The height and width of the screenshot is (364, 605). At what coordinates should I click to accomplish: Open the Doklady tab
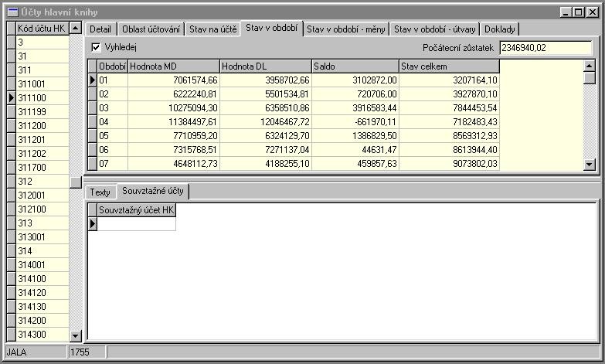tap(500, 29)
